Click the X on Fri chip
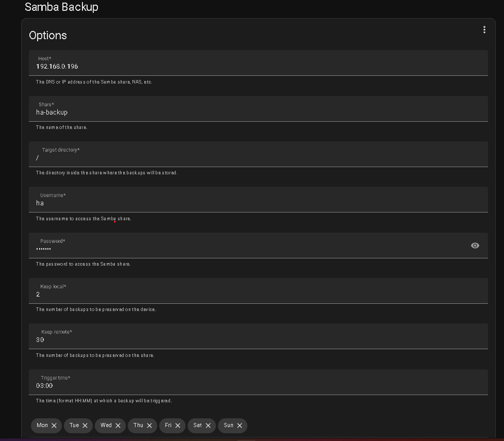 pyautogui.click(x=178, y=426)
